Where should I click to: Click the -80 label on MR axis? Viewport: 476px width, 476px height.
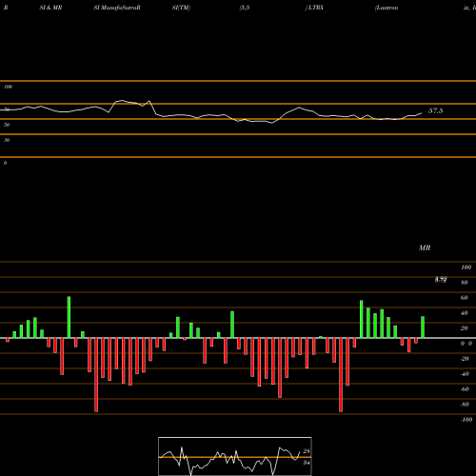coord(465,405)
